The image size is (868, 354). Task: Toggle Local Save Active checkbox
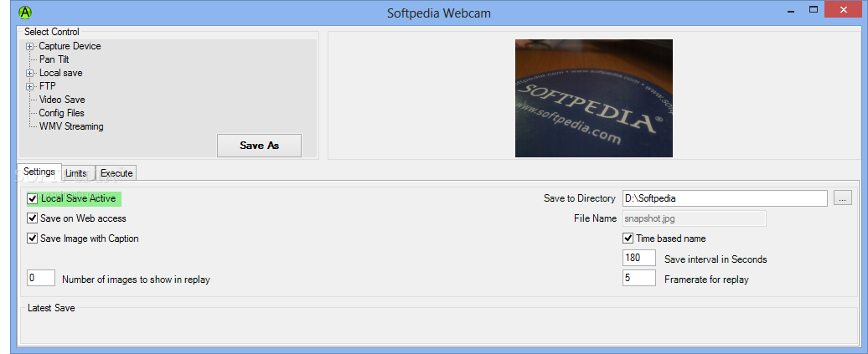click(33, 198)
